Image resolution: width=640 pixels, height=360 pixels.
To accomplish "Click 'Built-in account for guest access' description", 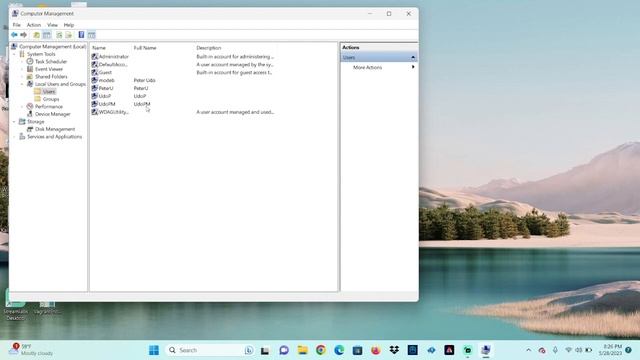I will (x=234, y=73).
